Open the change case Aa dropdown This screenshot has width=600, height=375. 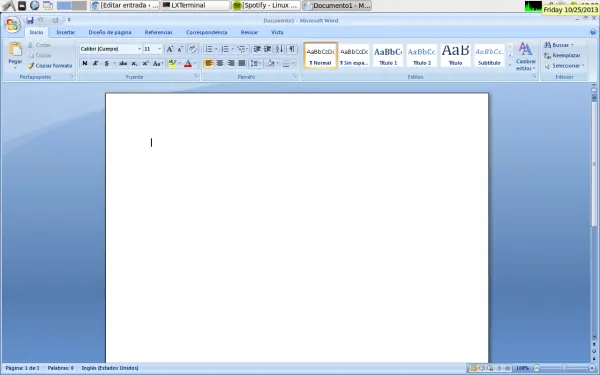158,64
